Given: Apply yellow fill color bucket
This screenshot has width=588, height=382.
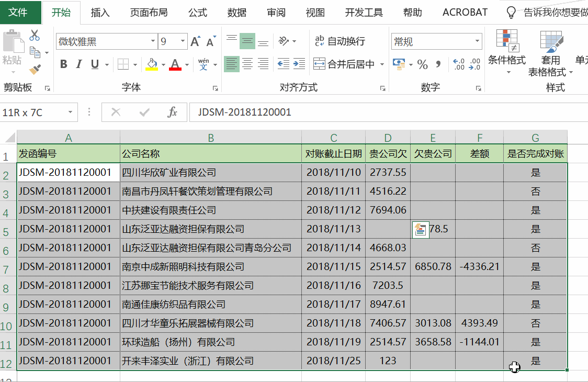Looking at the screenshot, I should [152, 64].
